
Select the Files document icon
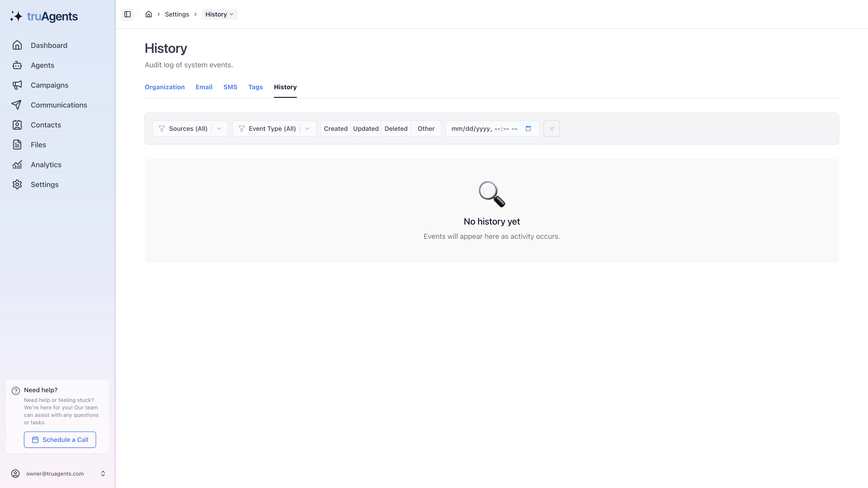(x=38, y=145)
